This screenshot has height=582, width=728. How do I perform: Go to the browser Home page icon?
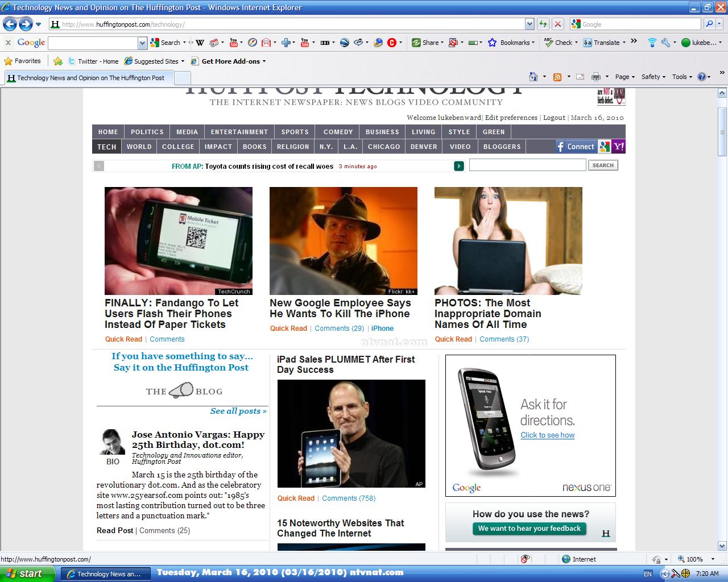tap(533, 77)
